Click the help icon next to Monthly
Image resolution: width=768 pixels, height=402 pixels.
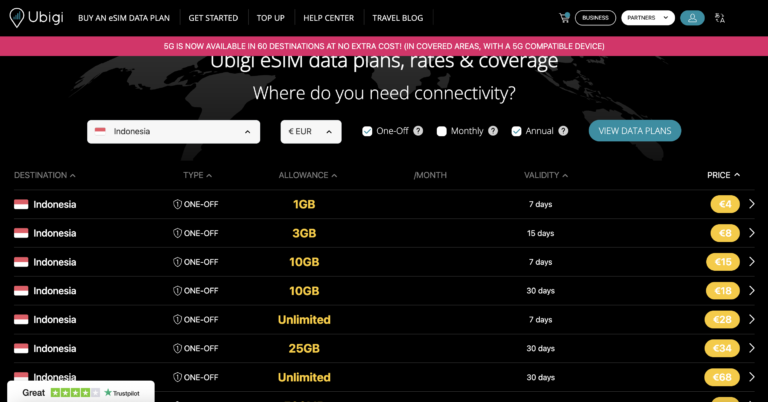pos(492,131)
